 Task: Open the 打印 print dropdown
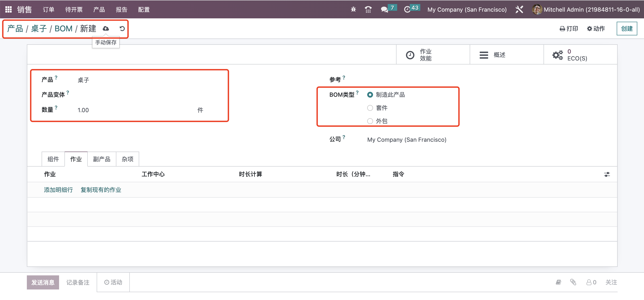[569, 29]
